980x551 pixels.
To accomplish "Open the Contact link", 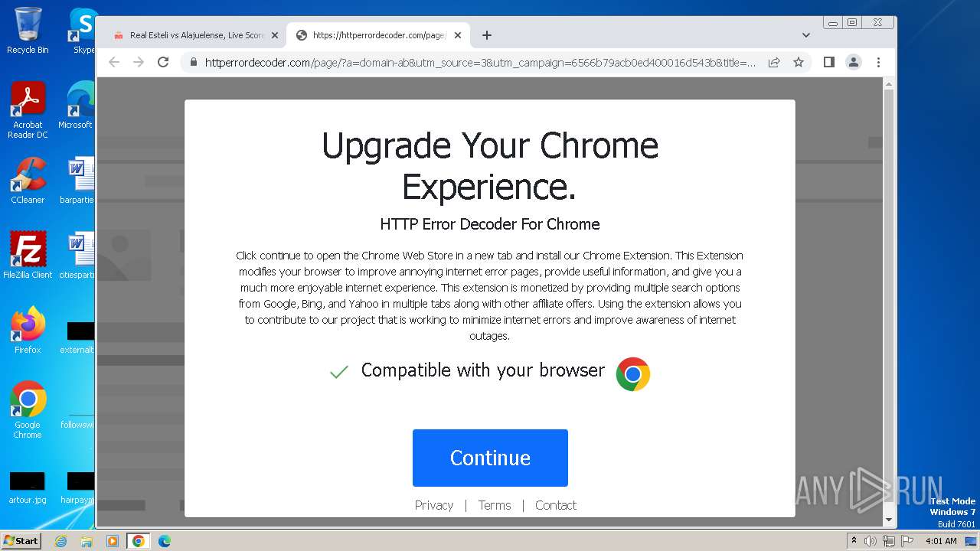I will coord(556,505).
